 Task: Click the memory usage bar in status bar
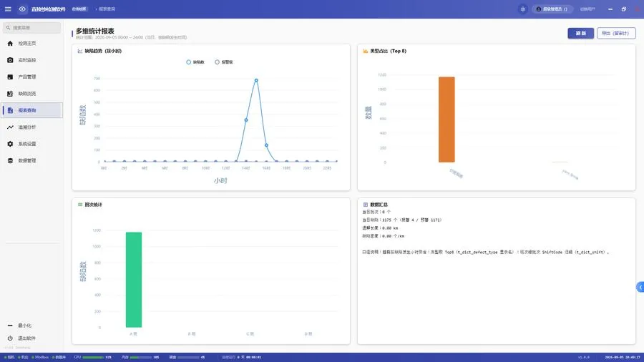pos(141,358)
